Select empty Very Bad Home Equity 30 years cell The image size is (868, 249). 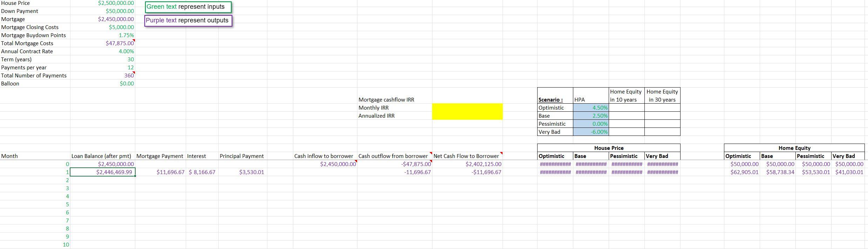tap(662, 132)
